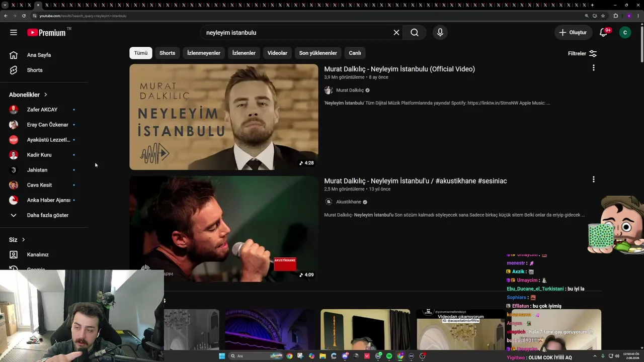Screen dimensions: 644x362
Task: Open YouTube notifications bell
Action: click(603, 33)
